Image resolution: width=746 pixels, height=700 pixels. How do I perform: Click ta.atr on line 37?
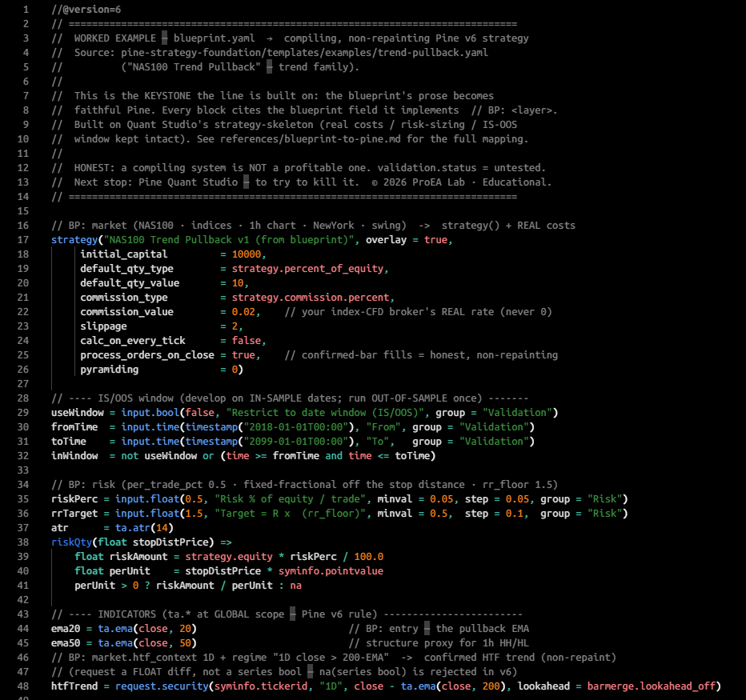coord(133,528)
